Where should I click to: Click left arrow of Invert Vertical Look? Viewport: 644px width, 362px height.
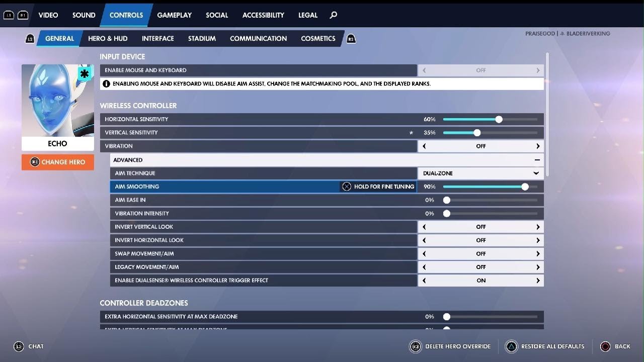point(424,227)
